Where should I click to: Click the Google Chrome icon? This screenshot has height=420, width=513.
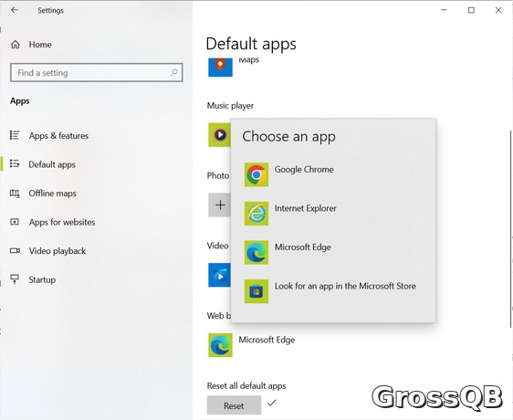click(256, 174)
